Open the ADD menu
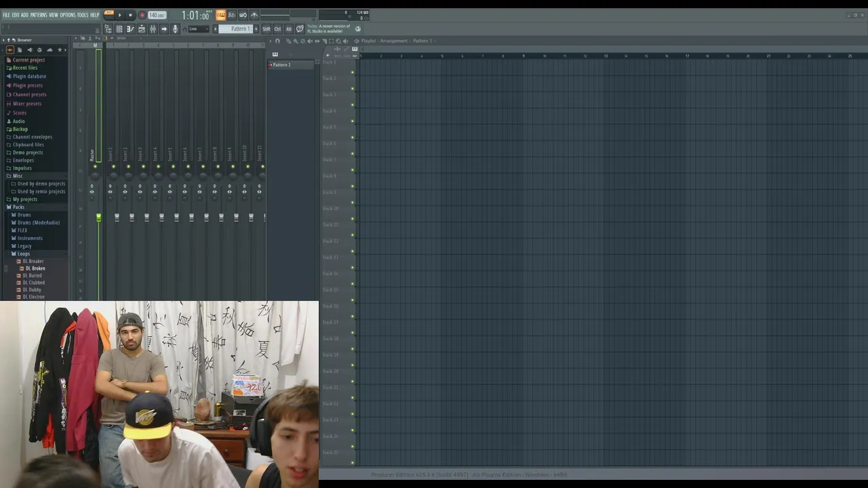 tap(25, 15)
